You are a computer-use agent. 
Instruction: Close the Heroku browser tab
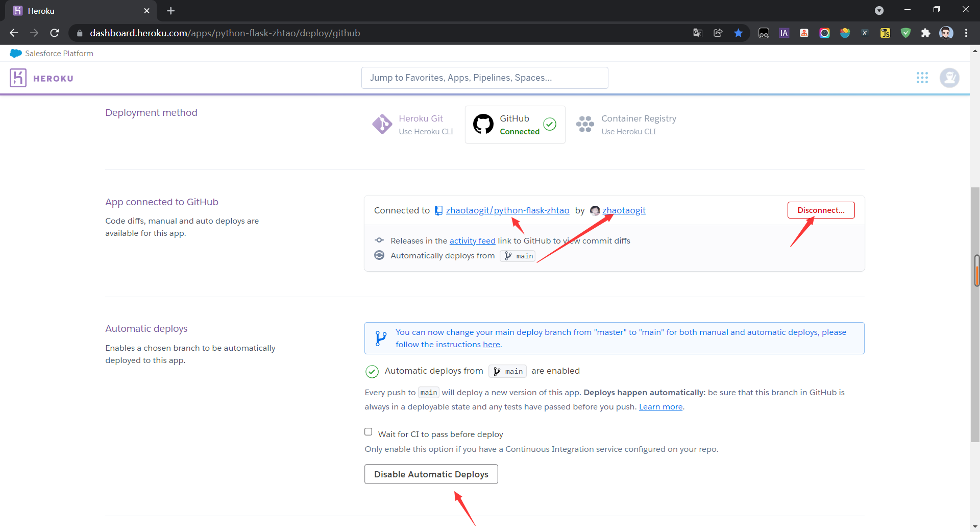click(x=147, y=11)
